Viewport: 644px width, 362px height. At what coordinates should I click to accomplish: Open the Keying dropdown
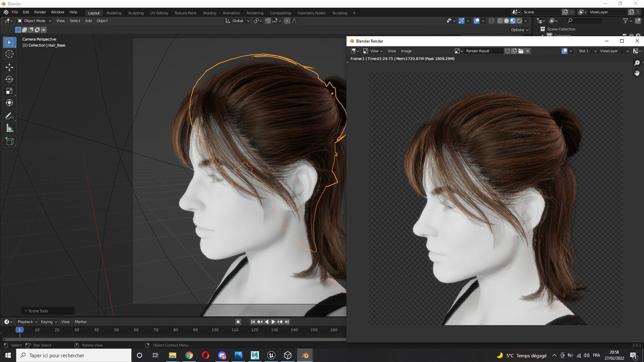[49, 322]
